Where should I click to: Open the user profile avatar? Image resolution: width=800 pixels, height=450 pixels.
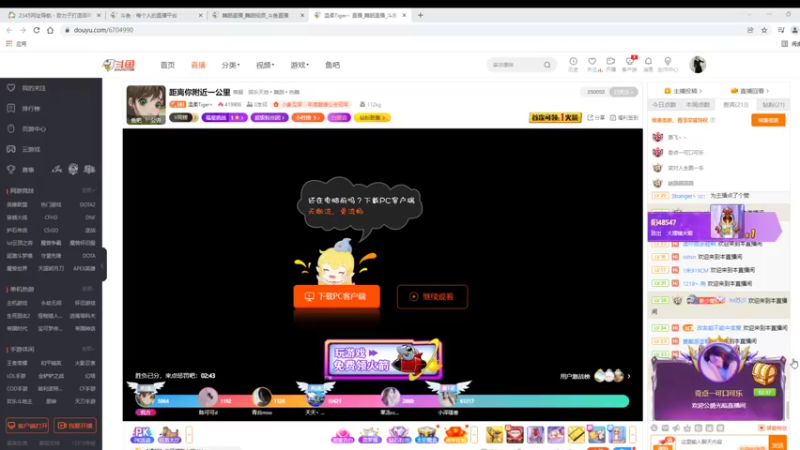click(x=697, y=64)
